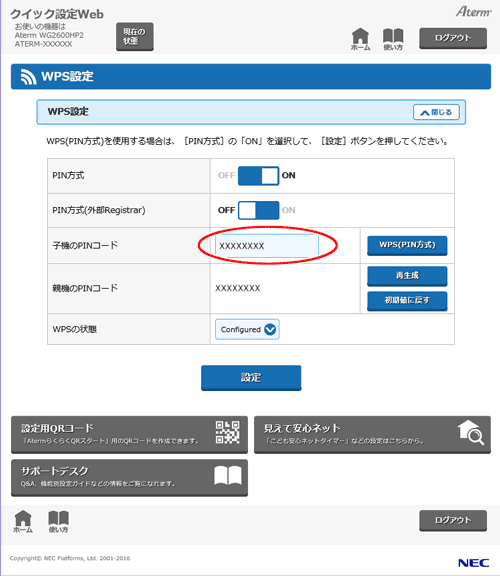Click the 再生成 button
The width and height of the screenshot is (500, 576).
[x=407, y=276]
